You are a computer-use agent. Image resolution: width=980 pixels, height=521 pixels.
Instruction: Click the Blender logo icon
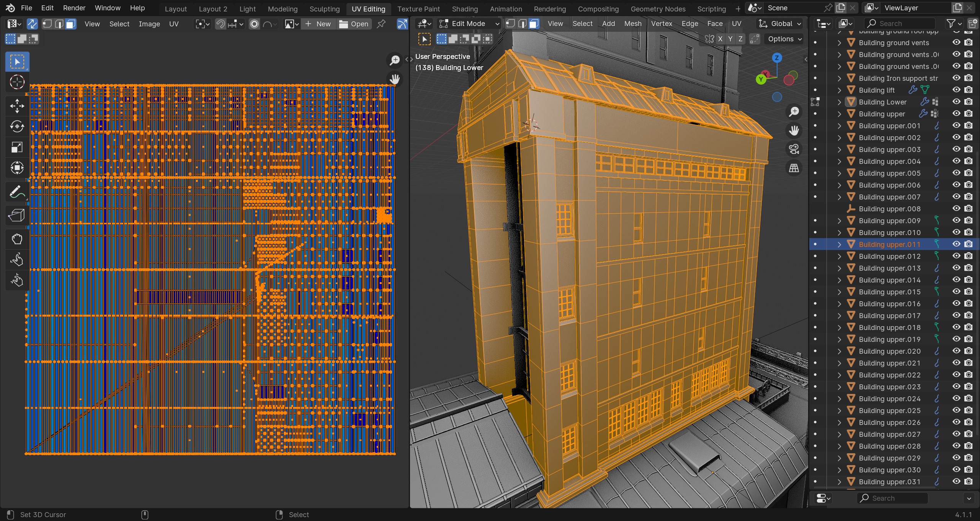(10, 8)
